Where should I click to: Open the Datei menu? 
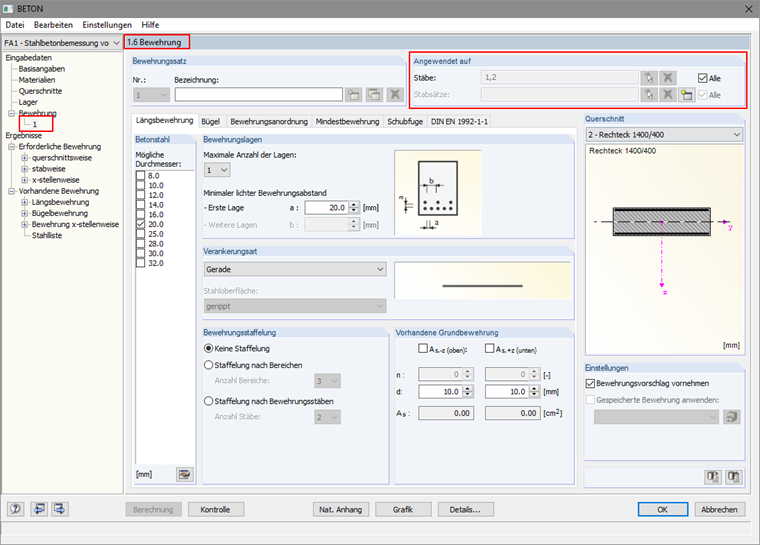[15, 25]
